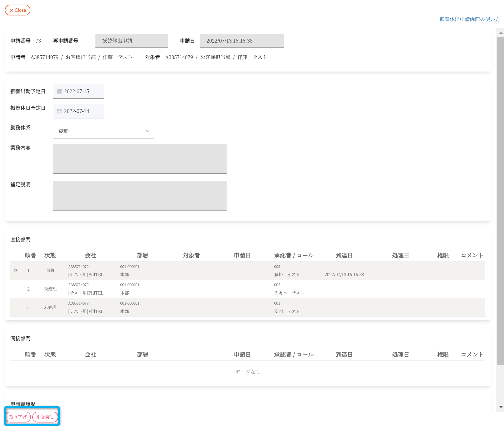Click the 振替休出申請 type field
The image size is (504, 426).
131,41
